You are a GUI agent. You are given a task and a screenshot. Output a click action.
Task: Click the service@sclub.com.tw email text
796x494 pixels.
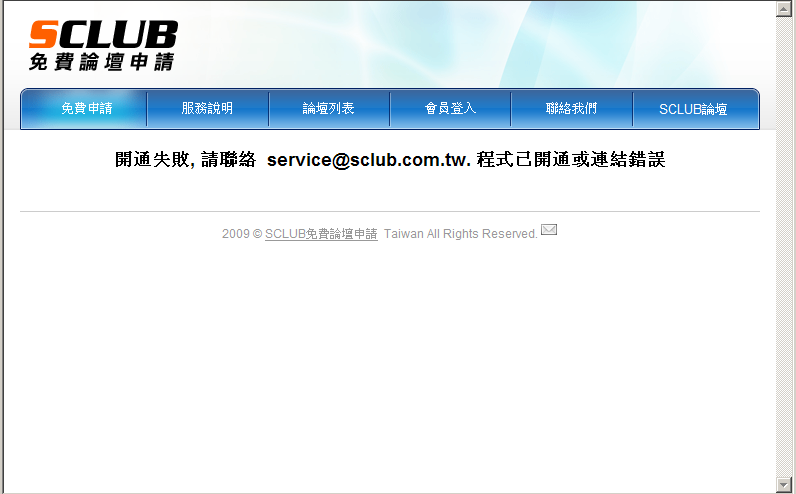[x=369, y=160]
